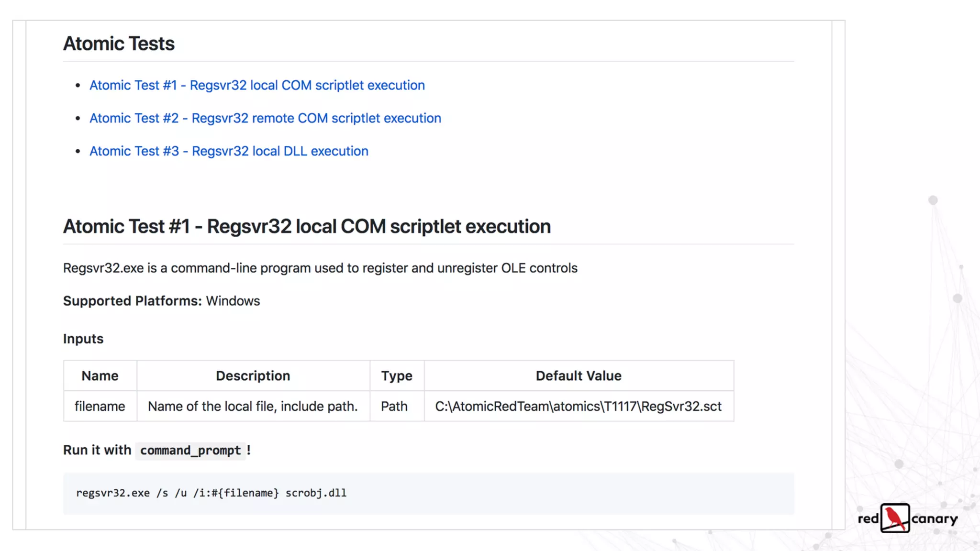Viewport: 980px width, 551px height.
Task: Click the Regsvr32.exe description paragraph
Action: click(x=320, y=268)
